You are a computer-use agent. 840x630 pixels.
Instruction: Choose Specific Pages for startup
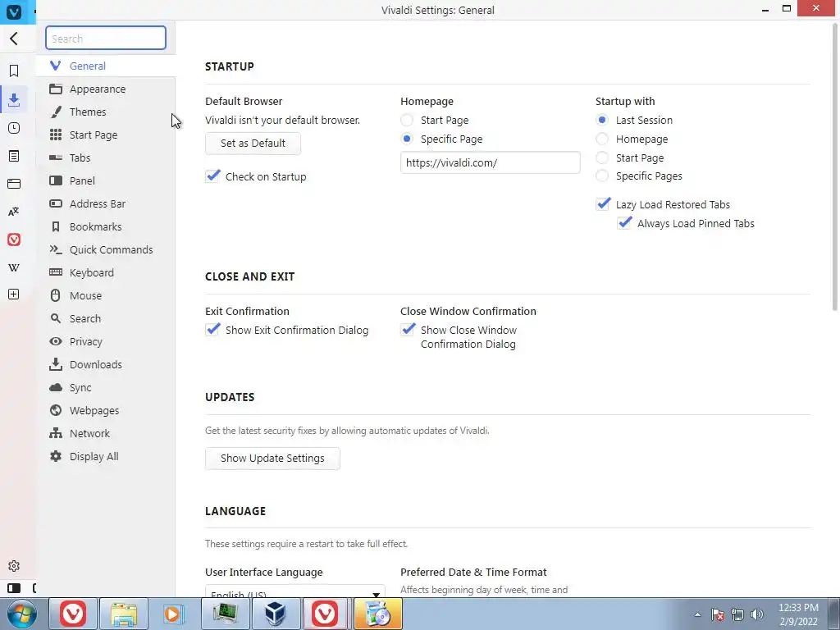(602, 176)
